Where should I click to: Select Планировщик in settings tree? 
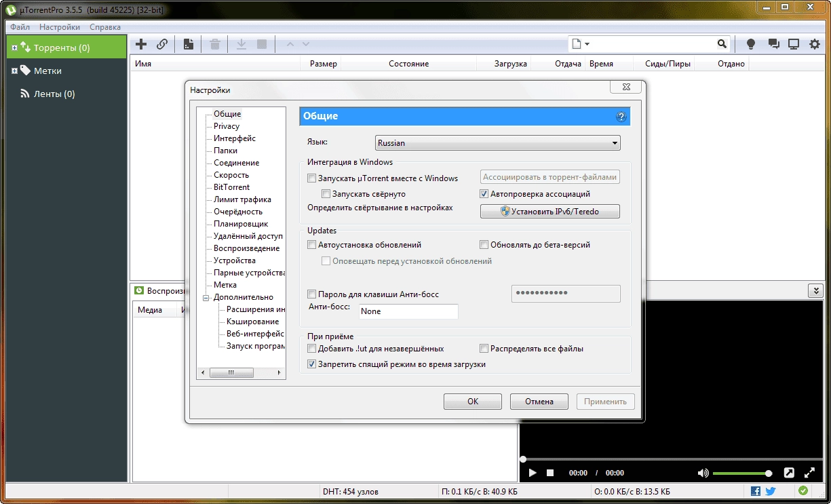(241, 224)
